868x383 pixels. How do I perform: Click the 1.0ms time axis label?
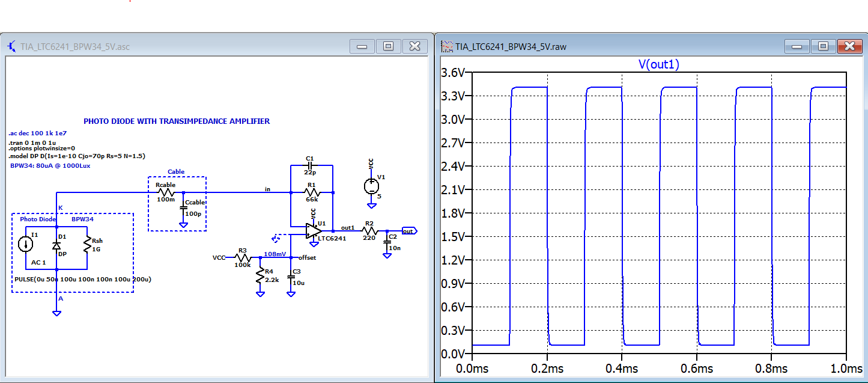845,368
